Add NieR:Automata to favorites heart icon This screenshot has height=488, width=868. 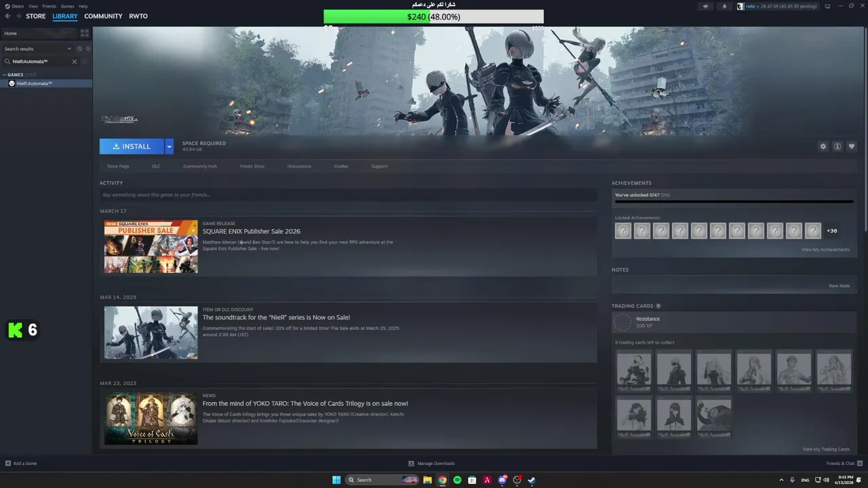click(x=852, y=146)
